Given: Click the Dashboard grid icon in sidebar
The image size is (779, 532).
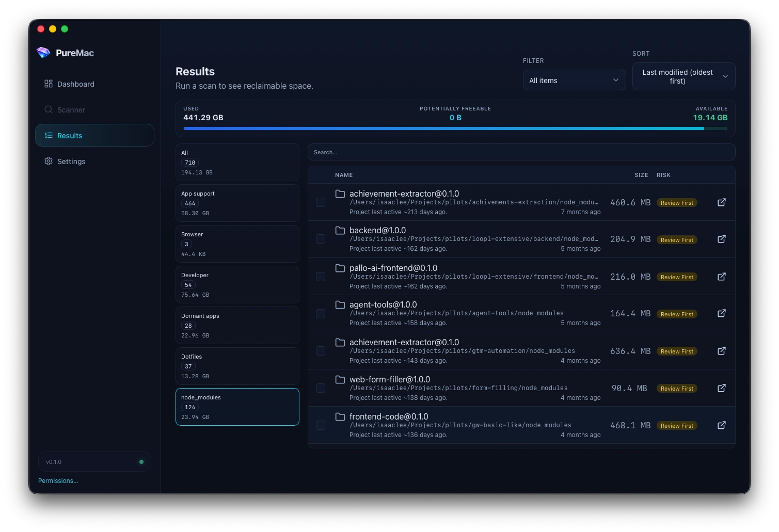Looking at the screenshot, I should [x=49, y=84].
